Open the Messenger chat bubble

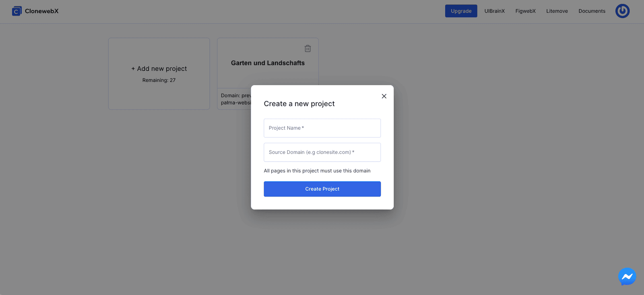click(x=627, y=277)
